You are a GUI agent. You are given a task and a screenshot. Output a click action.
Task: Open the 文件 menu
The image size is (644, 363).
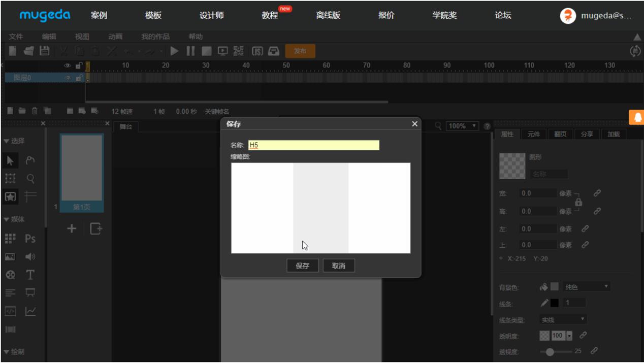(x=16, y=37)
